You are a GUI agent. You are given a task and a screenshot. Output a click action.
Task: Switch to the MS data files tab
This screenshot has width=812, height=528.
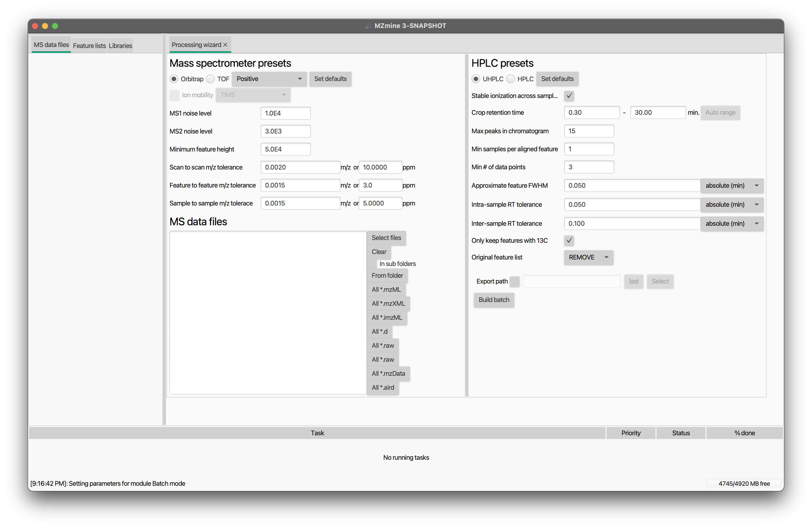51,45
